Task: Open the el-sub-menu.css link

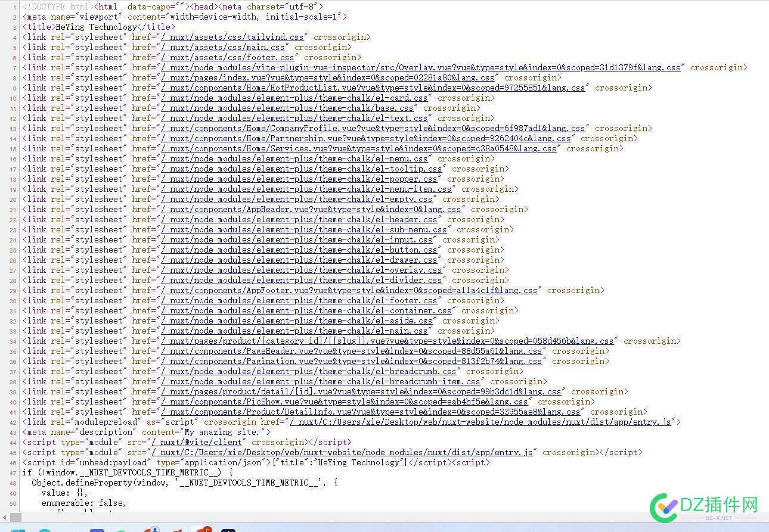Action: [x=304, y=229]
